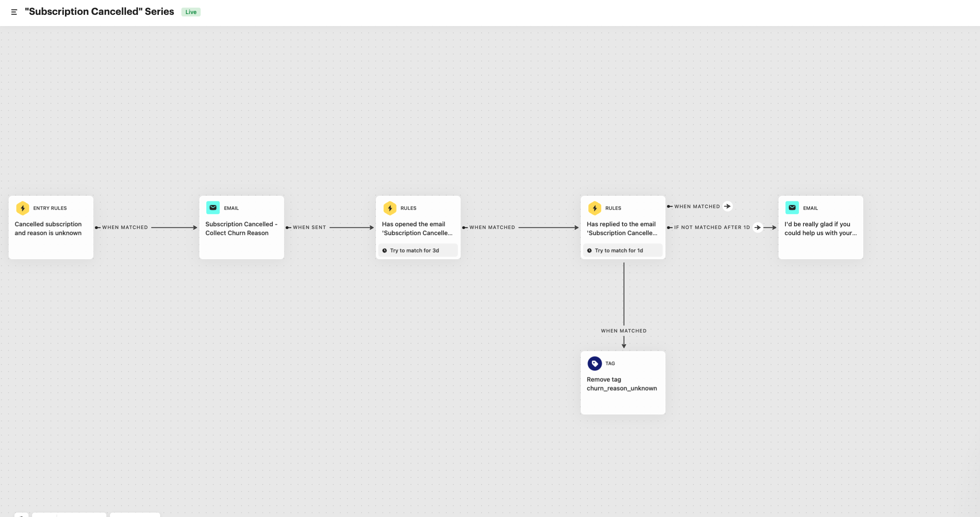Click 'Remove tag churn_reason_unknown' tag node

[622, 383]
